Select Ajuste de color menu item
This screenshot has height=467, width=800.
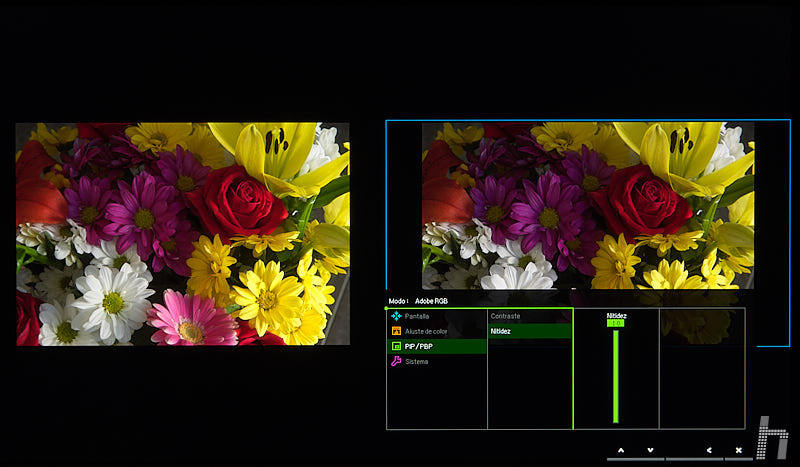[x=426, y=331]
